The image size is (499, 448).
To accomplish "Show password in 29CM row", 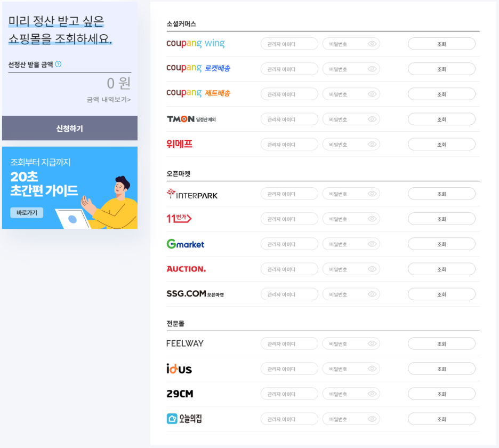I will (x=372, y=394).
